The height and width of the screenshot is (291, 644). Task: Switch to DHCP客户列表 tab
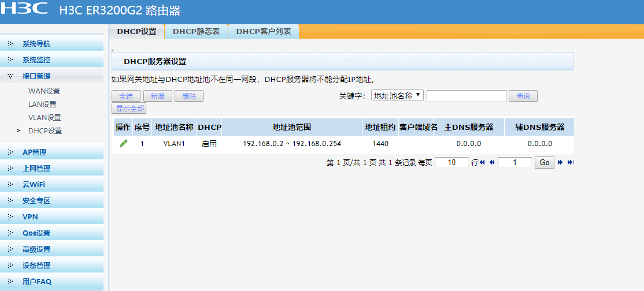coord(264,32)
